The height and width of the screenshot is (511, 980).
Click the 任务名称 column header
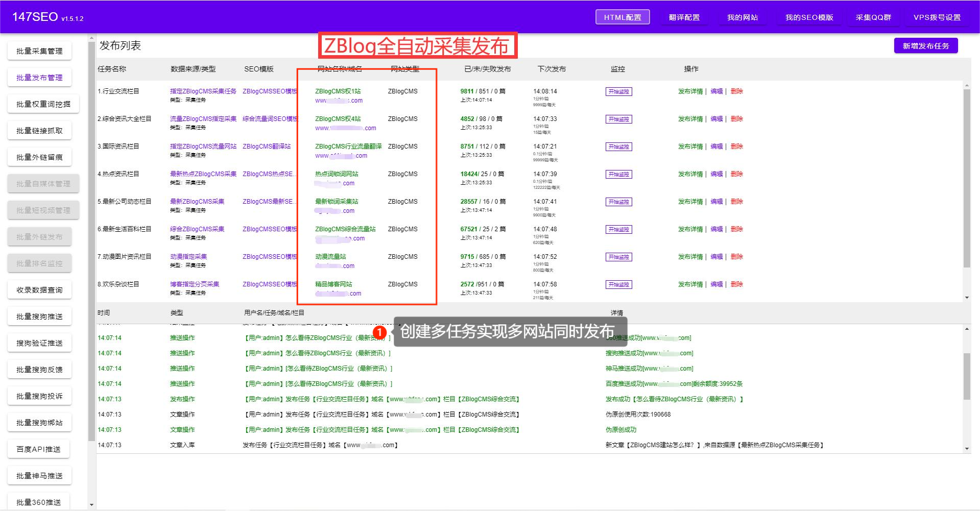click(112, 69)
